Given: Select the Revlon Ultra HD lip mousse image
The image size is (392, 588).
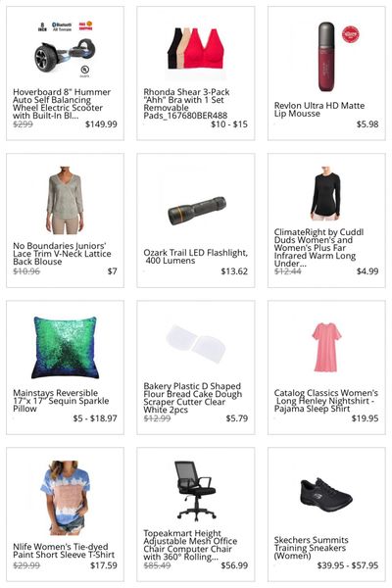Looking at the screenshot, I should pos(326,57).
